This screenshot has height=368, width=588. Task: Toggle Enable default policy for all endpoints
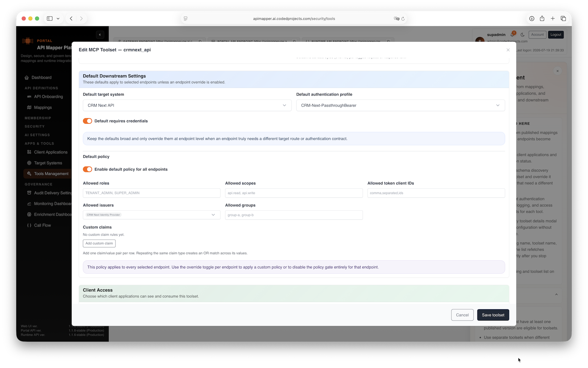click(88, 169)
